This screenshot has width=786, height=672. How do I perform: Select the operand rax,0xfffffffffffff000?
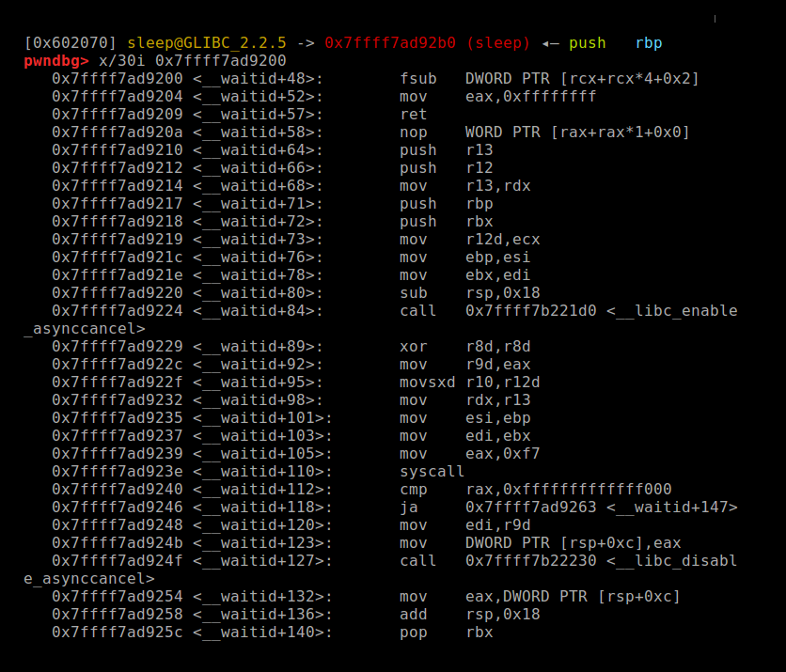click(569, 490)
